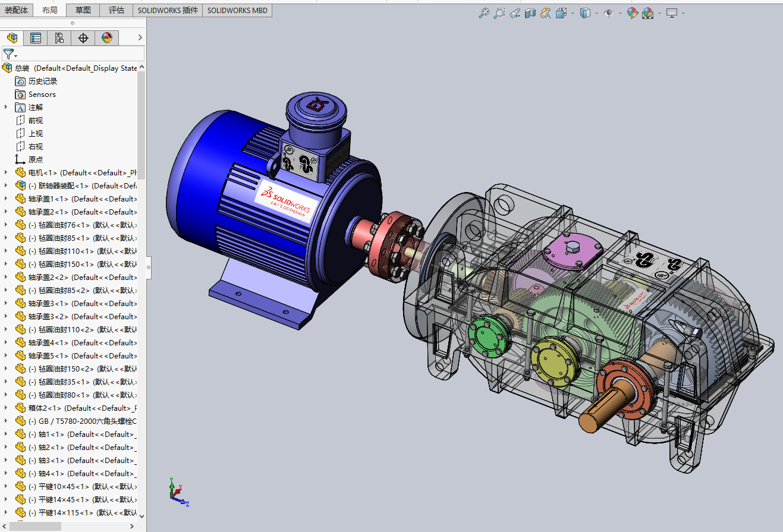Click the feature tree vertical scrollbar
The width and height of the screenshot is (783, 532).
[x=141, y=125]
